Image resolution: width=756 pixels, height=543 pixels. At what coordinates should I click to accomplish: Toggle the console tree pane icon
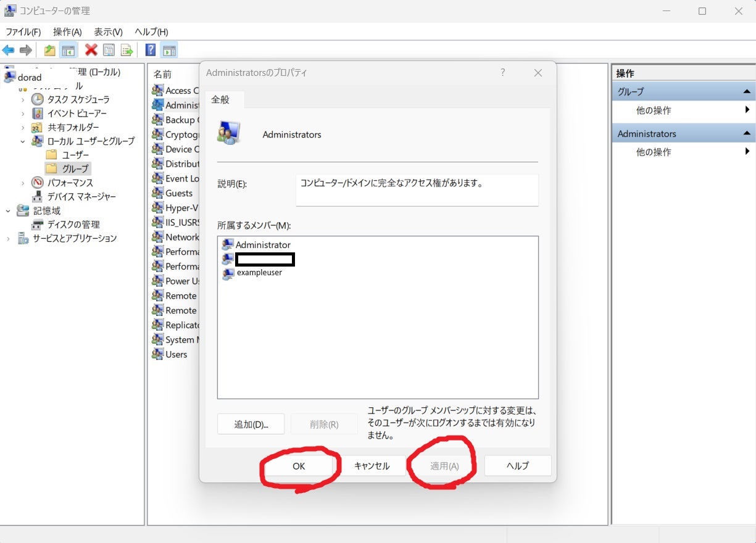(68, 51)
